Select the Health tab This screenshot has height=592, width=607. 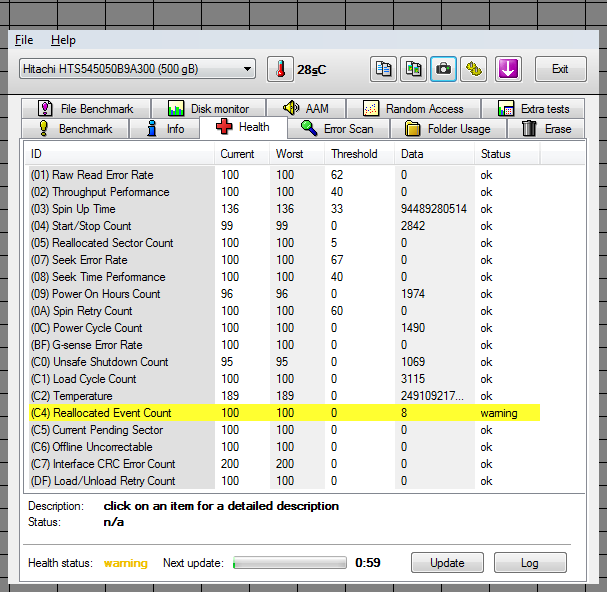pyautogui.click(x=243, y=127)
